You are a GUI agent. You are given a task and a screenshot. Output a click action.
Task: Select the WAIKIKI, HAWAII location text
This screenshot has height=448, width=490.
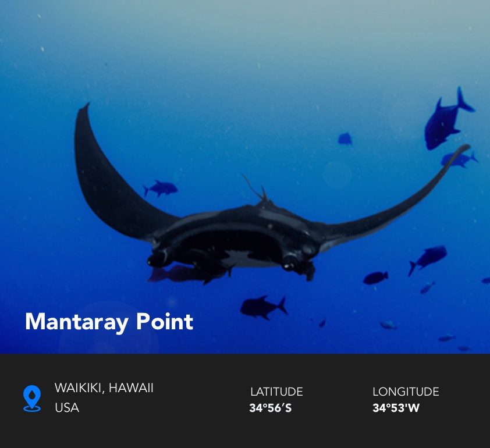tap(104, 388)
